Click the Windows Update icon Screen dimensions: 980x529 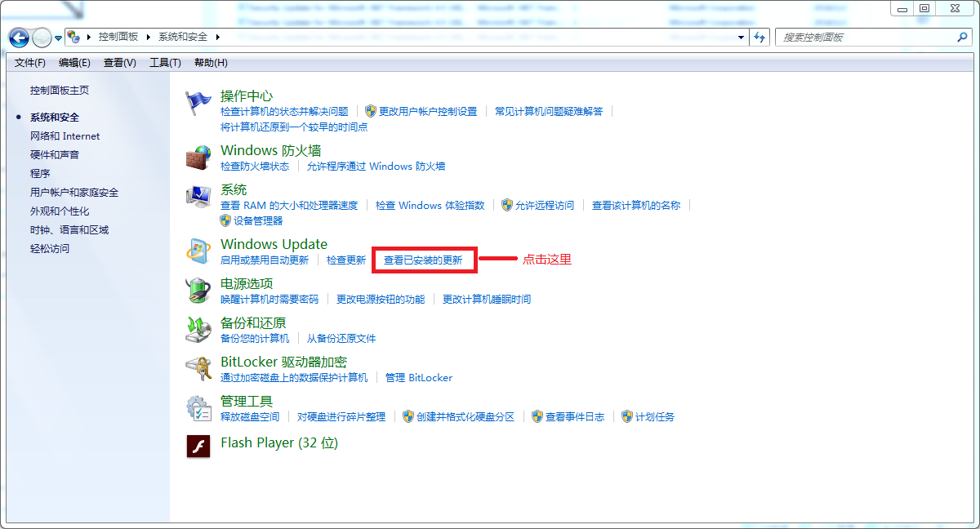[198, 251]
